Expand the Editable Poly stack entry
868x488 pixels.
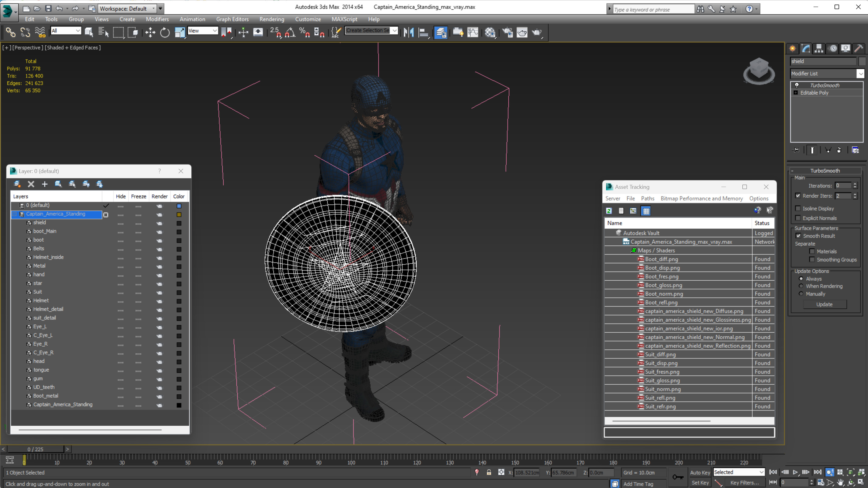(796, 93)
